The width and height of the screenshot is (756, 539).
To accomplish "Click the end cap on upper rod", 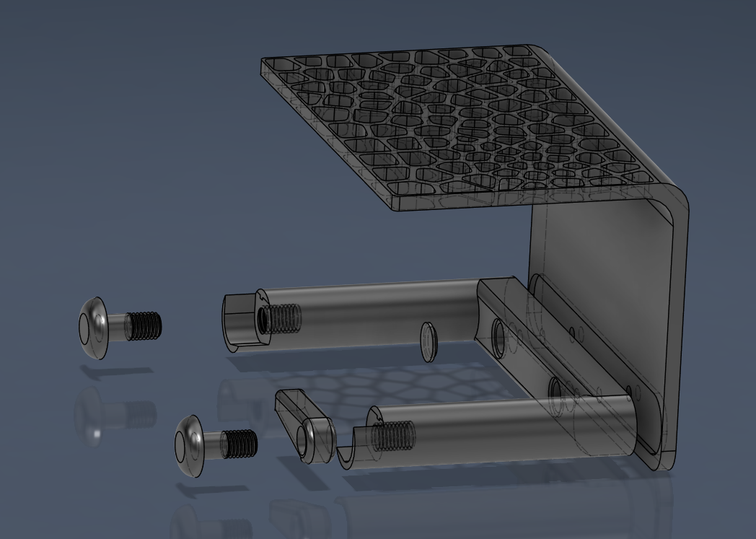I will 239,322.
